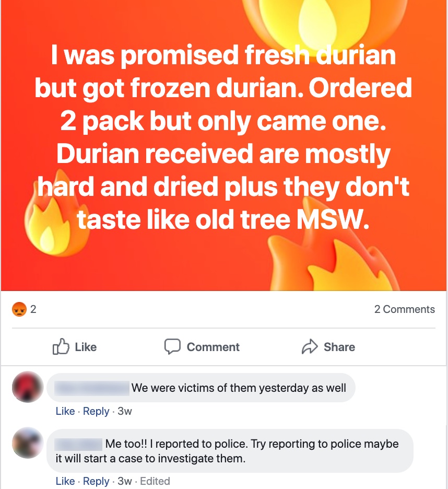Reply to the 'victims of them' comment
Image resolution: width=448 pixels, height=489 pixels.
point(96,411)
